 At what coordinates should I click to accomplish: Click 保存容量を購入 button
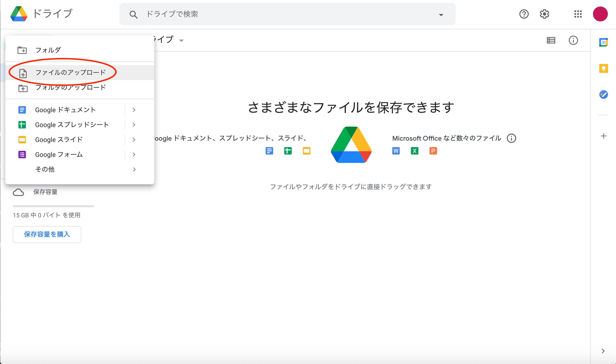[47, 235]
